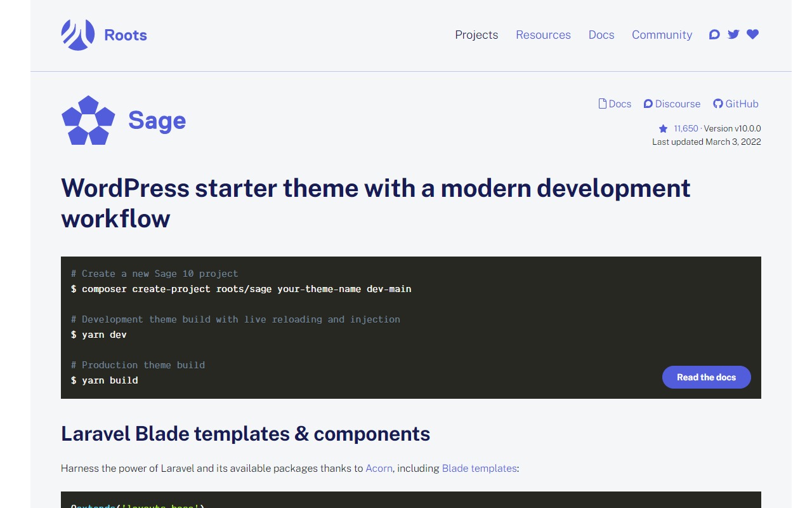Image resolution: width=812 pixels, height=508 pixels.
Task: Click the heart sponsor icon in header
Action: pos(752,34)
